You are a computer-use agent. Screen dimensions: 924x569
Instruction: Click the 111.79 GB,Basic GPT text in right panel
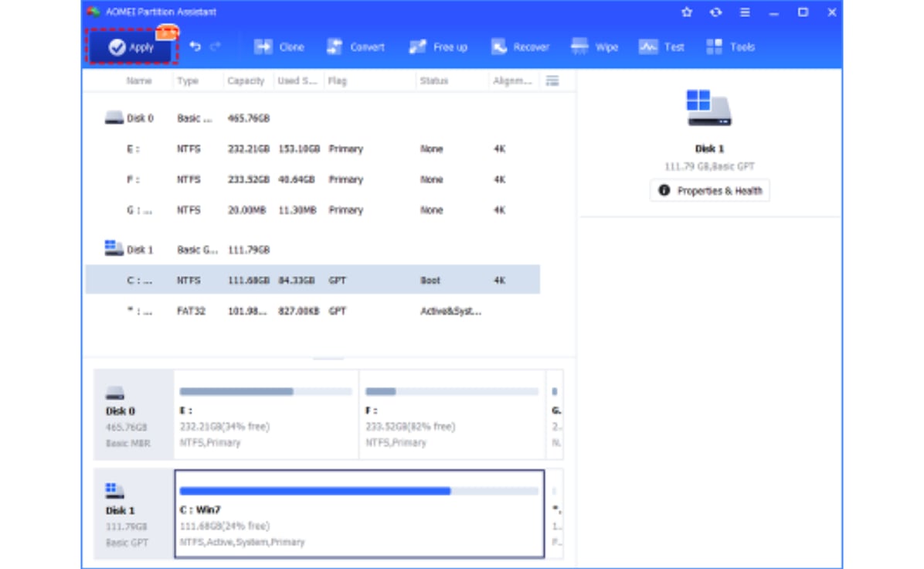[x=709, y=166]
